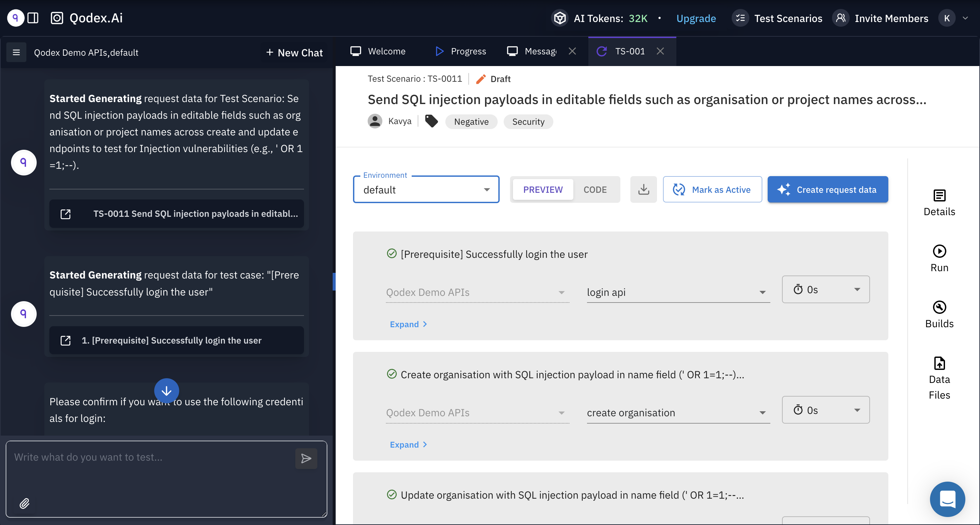Image resolution: width=980 pixels, height=525 pixels.
Task: Toggle the sidebar layout icon
Action: (x=33, y=18)
